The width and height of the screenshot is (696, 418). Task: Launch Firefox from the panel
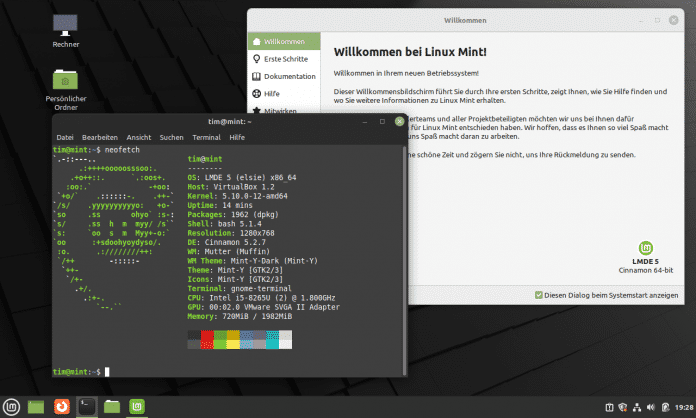62,406
